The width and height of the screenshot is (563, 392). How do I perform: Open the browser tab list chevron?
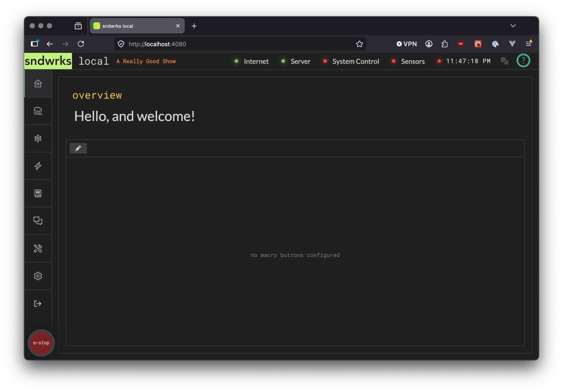pyautogui.click(x=513, y=26)
